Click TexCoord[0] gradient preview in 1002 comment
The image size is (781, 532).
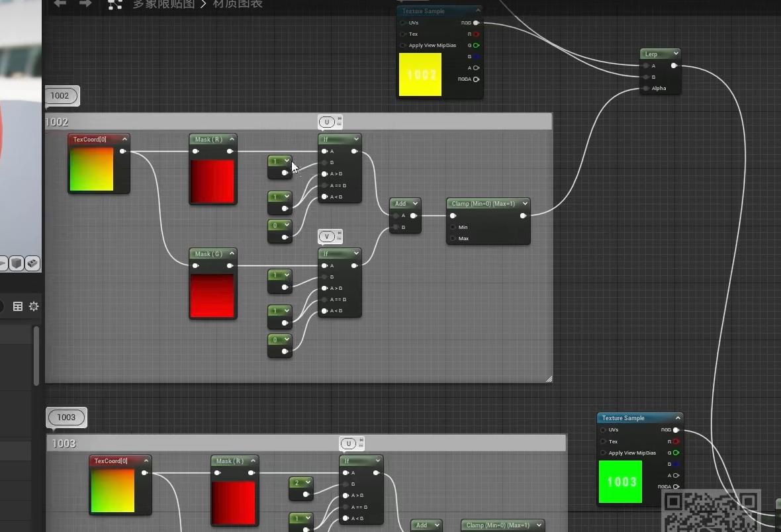91,169
